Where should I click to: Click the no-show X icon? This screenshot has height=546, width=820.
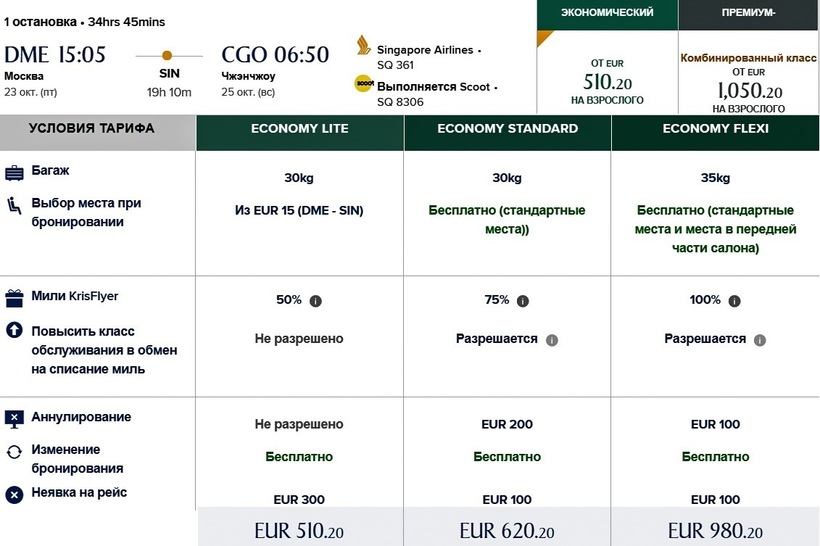(x=14, y=494)
